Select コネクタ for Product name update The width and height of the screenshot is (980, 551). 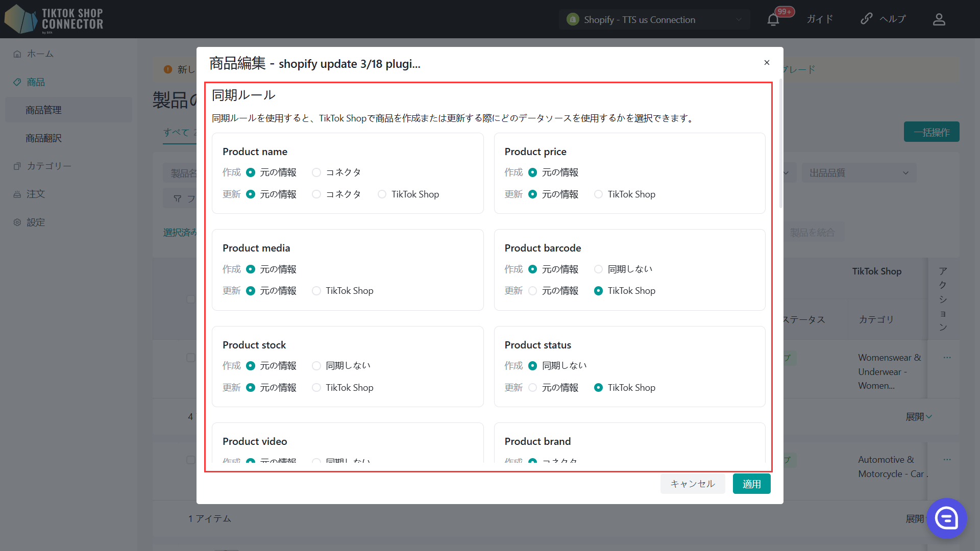(316, 194)
